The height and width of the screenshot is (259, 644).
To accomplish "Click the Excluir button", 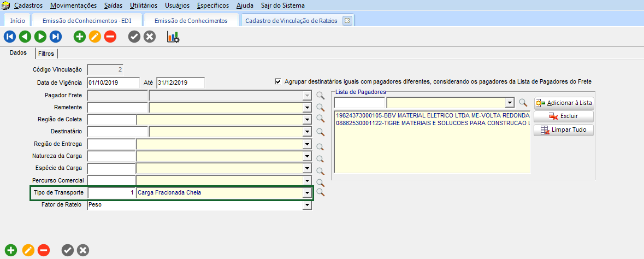I will [x=564, y=116].
